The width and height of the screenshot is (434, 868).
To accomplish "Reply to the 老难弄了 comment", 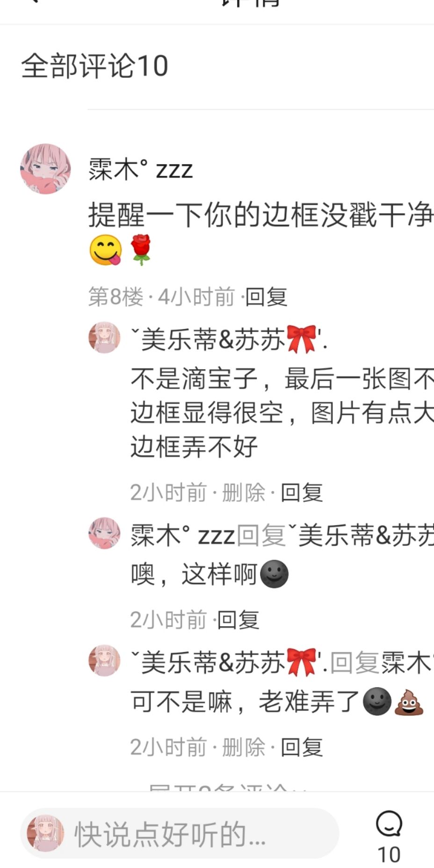I will click(x=302, y=747).
